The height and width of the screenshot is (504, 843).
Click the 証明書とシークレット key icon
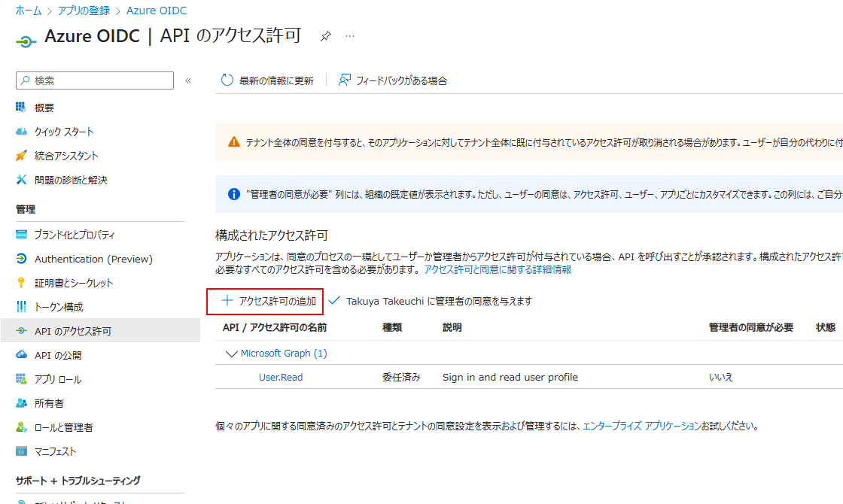tap(21, 283)
